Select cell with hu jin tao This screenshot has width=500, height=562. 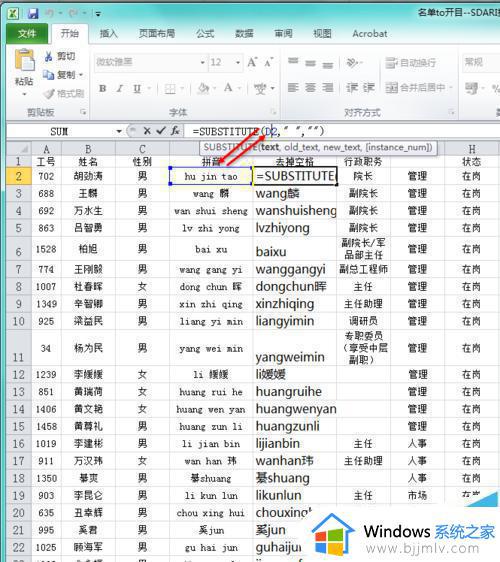[211, 176]
